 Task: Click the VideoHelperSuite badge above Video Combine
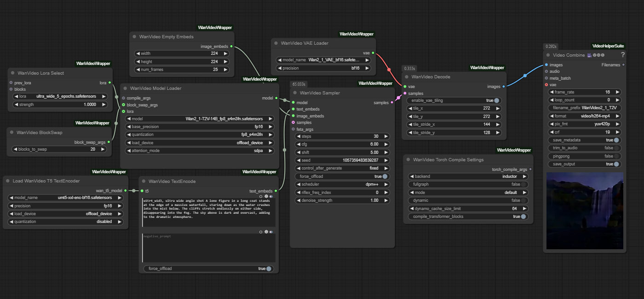608,46
